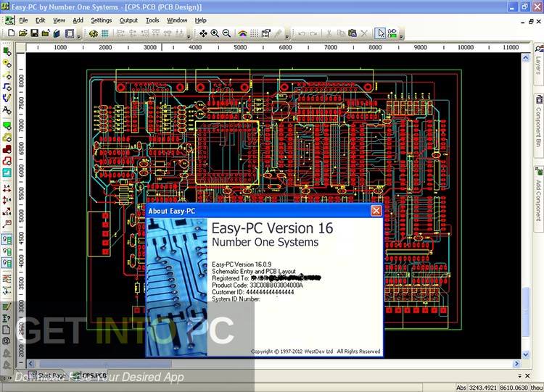Image resolution: width=544 pixels, height=392 pixels.
Task: Open the Edit menu
Action: point(40,20)
